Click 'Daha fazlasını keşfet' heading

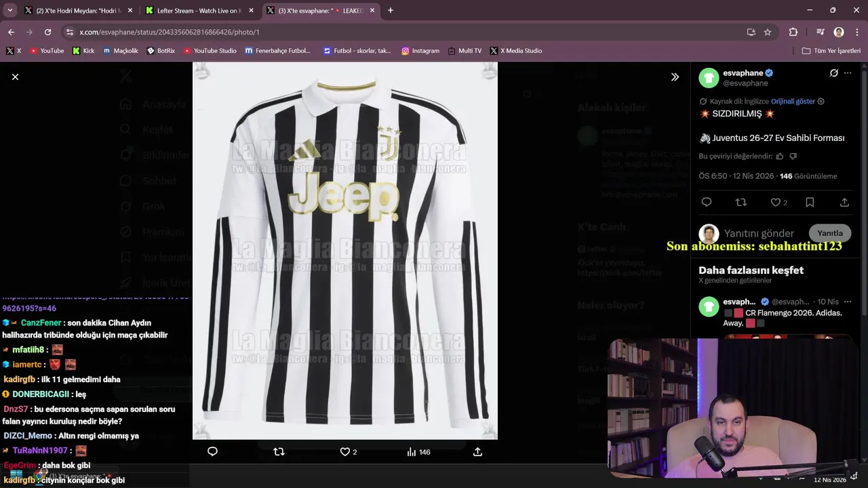(751, 270)
